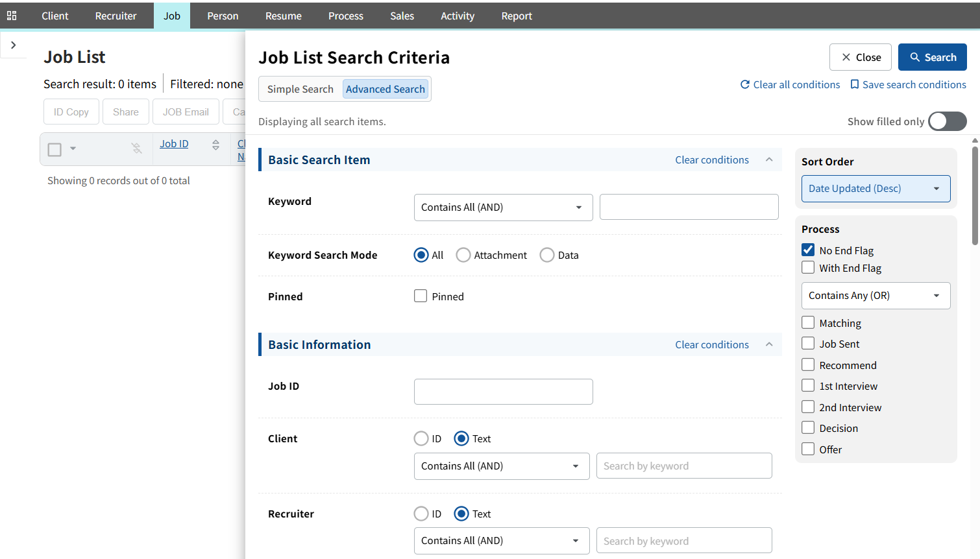980x559 pixels.
Task: Check the Pinned checkbox
Action: (421, 296)
